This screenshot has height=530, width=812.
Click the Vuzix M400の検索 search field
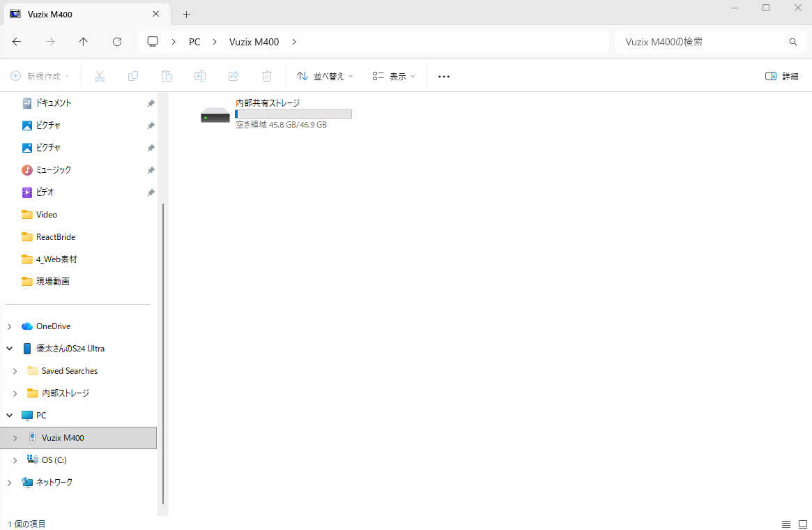(700, 42)
